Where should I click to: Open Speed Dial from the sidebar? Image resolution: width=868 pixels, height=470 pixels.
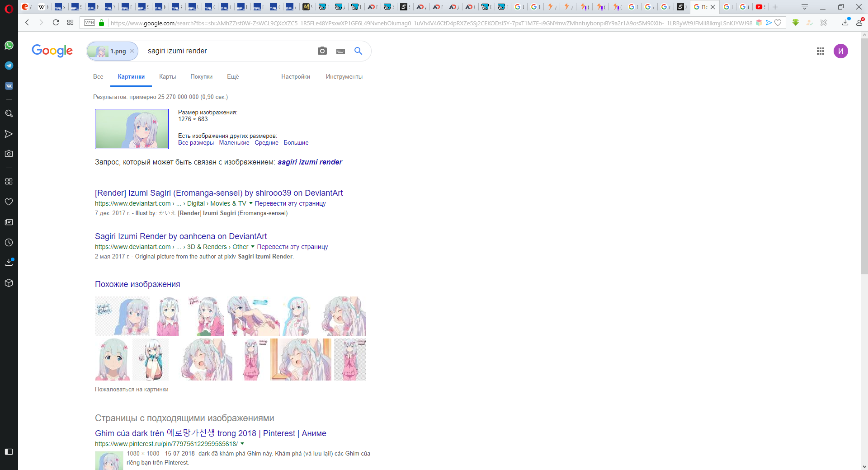[x=9, y=181]
